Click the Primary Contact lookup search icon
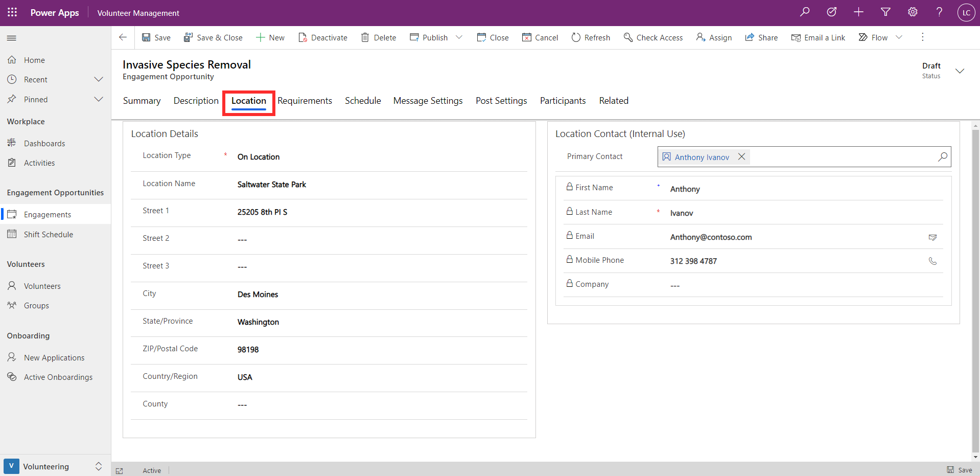The width and height of the screenshot is (980, 476). [x=942, y=156]
